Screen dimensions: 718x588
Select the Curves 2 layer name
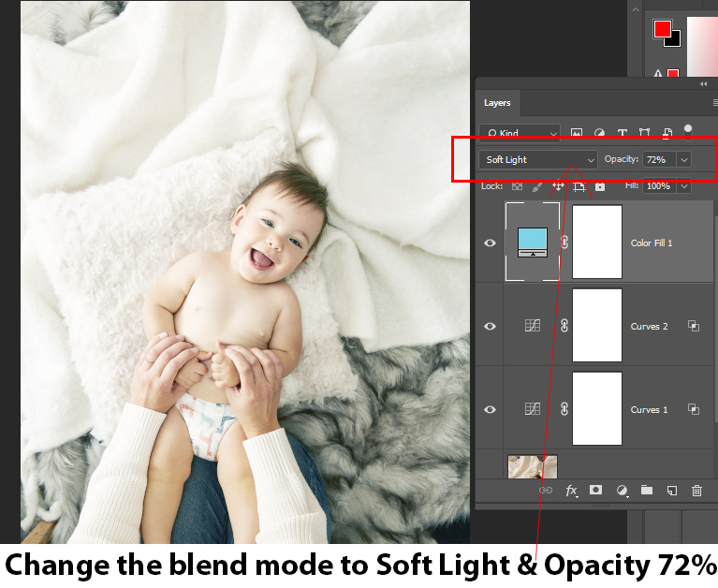(650, 327)
